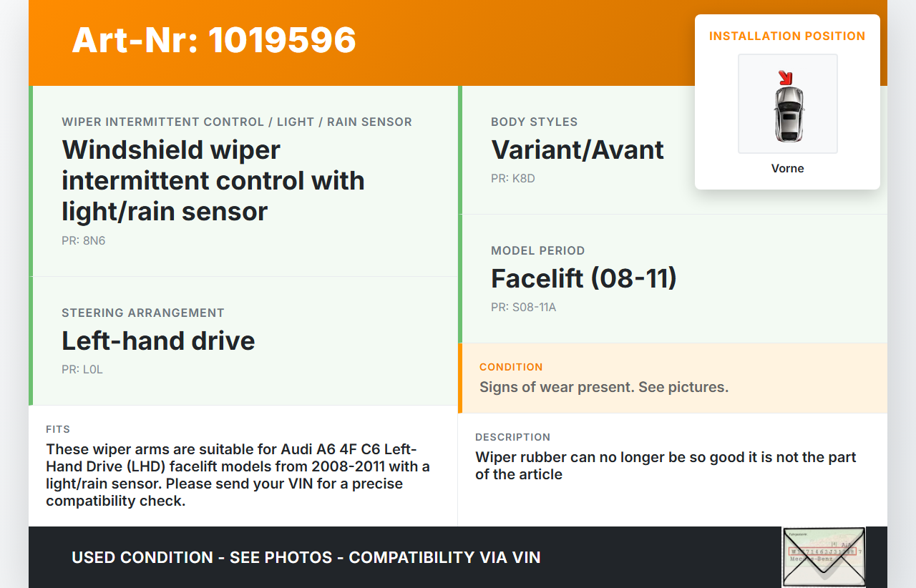Select the 'INSTALLATION POSITION' heading

(787, 36)
